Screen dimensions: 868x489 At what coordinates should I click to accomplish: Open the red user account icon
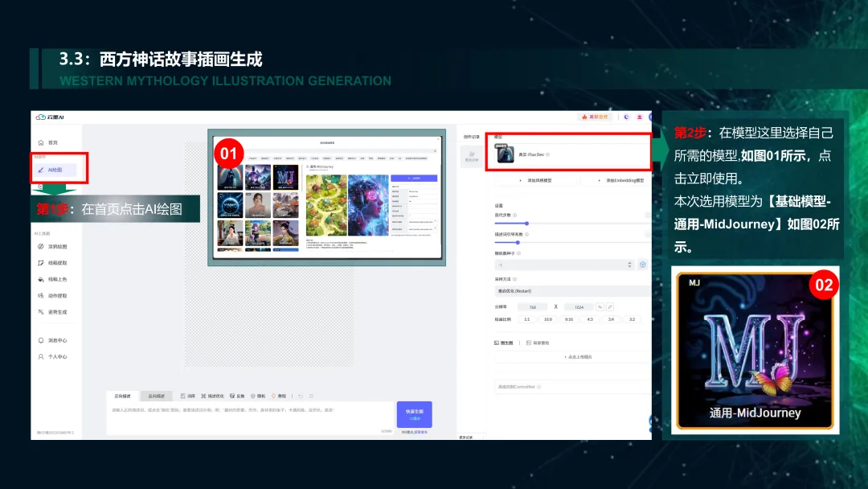[640, 117]
